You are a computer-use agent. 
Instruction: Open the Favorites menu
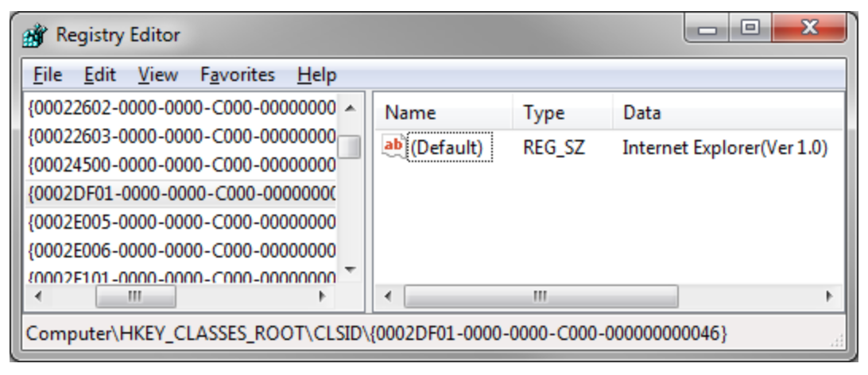[238, 75]
